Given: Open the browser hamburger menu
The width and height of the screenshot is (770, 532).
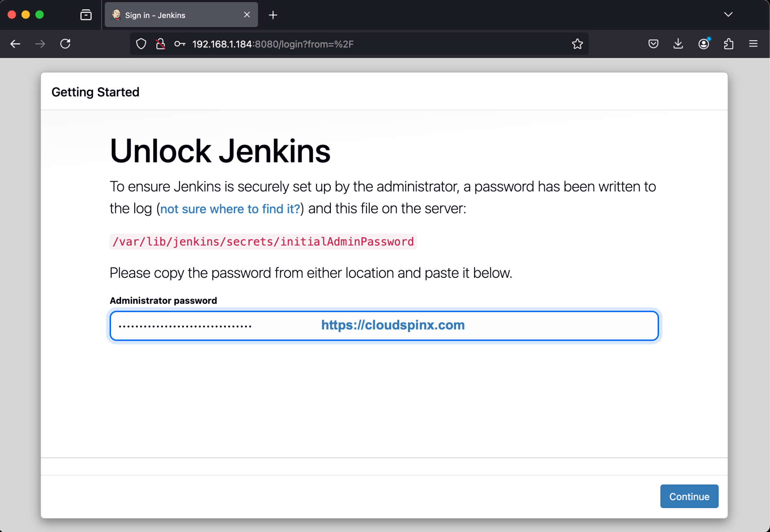Looking at the screenshot, I should (753, 44).
